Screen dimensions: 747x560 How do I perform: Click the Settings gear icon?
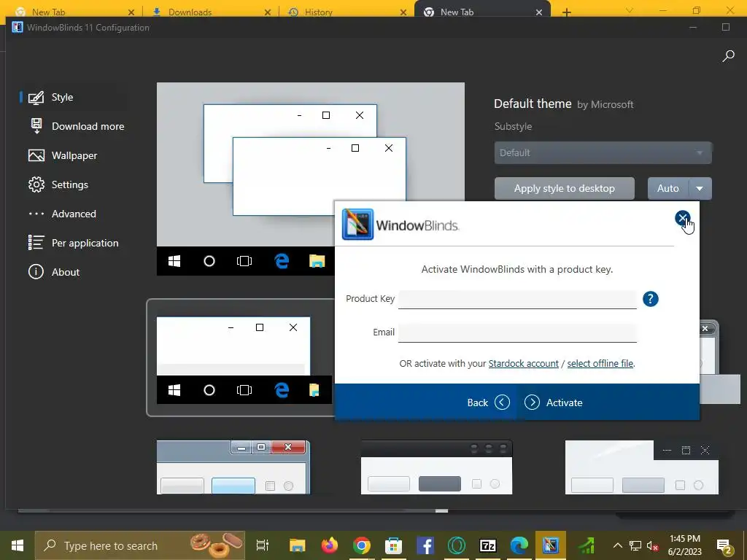click(36, 184)
